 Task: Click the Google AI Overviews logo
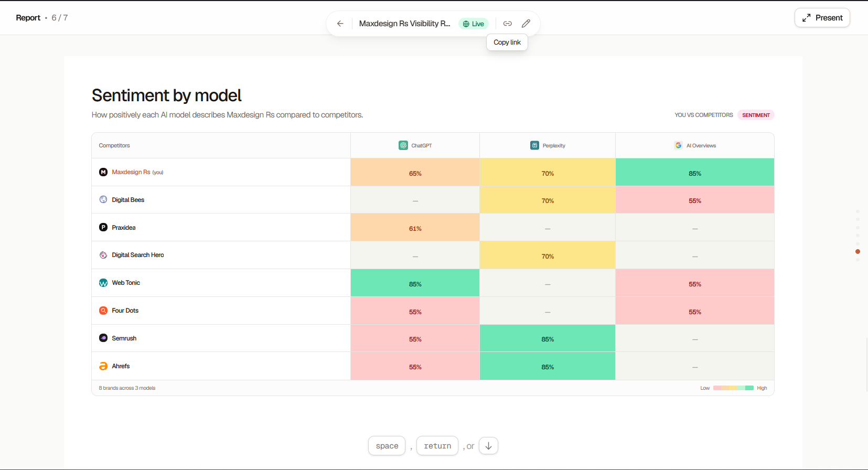(679, 145)
